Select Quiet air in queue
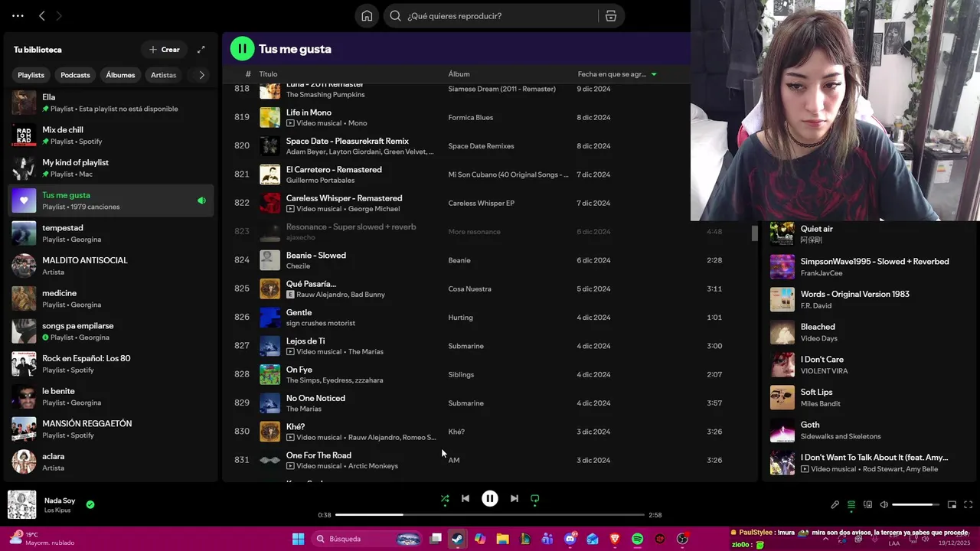 point(816,229)
